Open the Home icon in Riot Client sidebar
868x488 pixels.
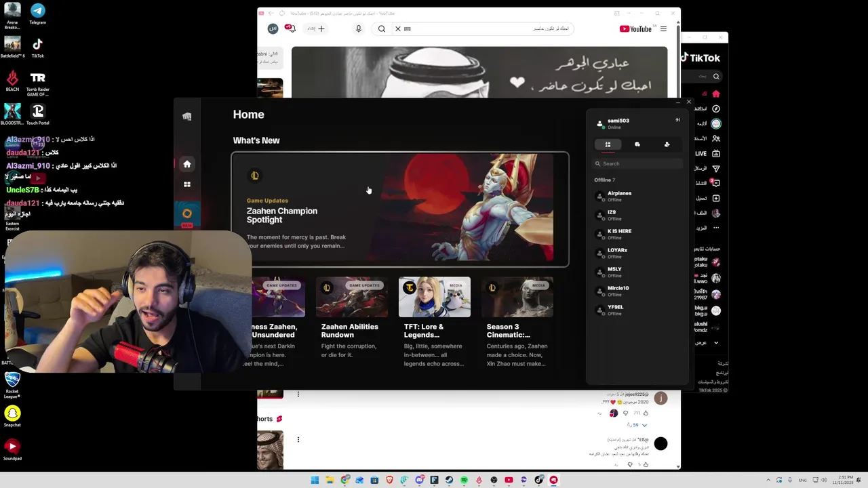point(187,164)
